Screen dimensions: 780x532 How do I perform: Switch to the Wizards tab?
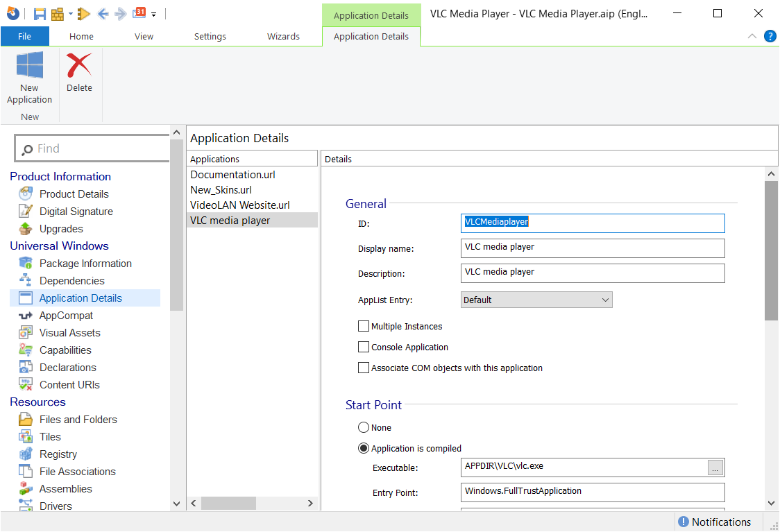[x=283, y=36]
